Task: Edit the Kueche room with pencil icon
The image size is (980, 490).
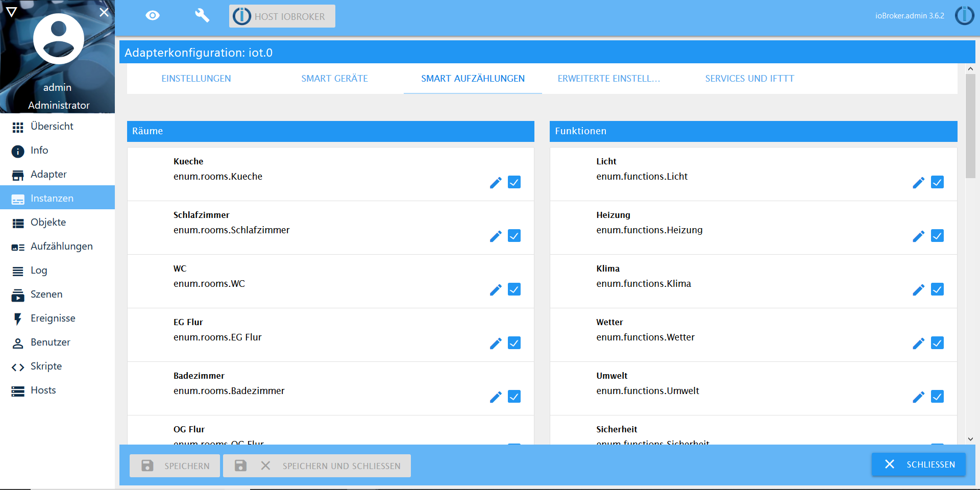Action: [496, 183]
